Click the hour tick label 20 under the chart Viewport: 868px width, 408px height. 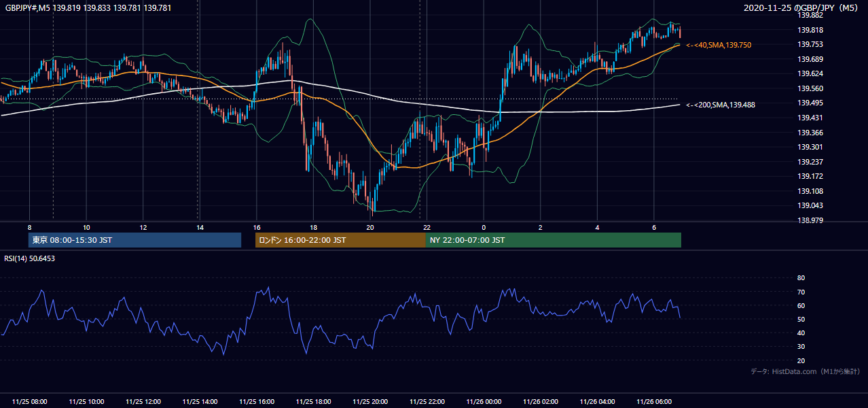tap(370, 227)
